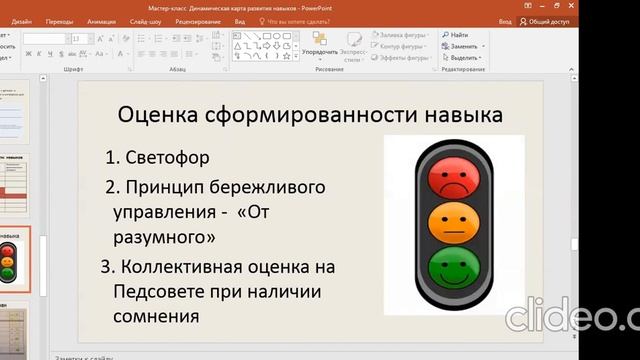This screenshot has height=360, width=640.
Task: Click the Найти find button
Action: coord(455,35)
